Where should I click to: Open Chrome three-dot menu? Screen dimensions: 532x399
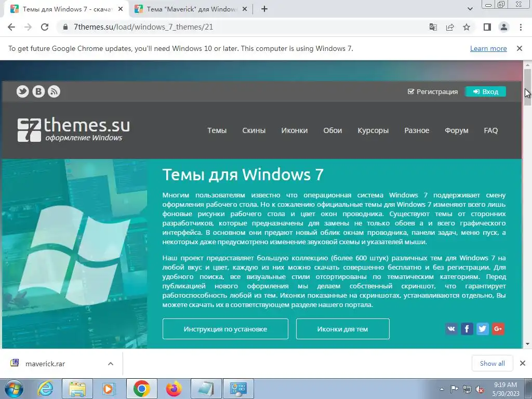(521, 27)
